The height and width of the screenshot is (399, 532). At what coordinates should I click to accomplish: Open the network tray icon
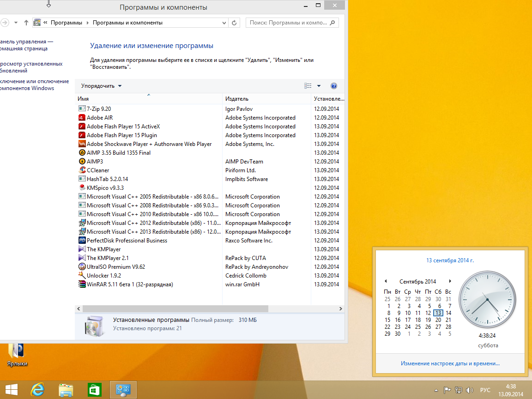tap(459, 390)
